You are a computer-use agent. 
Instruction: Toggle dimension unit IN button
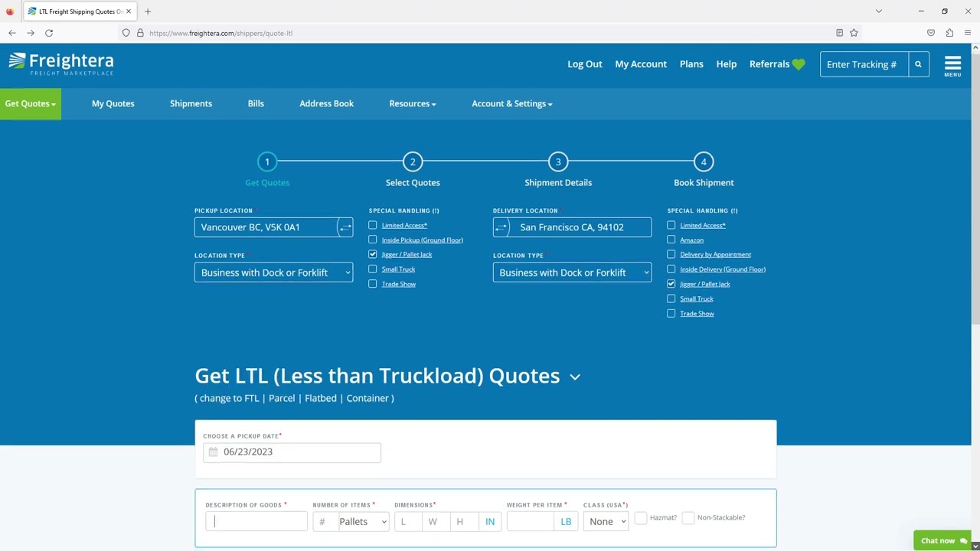point(490,522)
